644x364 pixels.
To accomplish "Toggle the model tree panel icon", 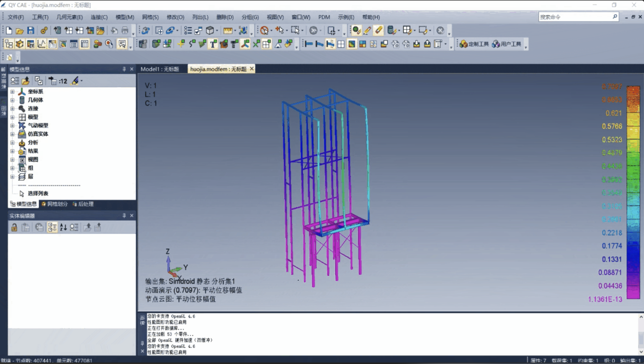I will (x=9, y=44).
